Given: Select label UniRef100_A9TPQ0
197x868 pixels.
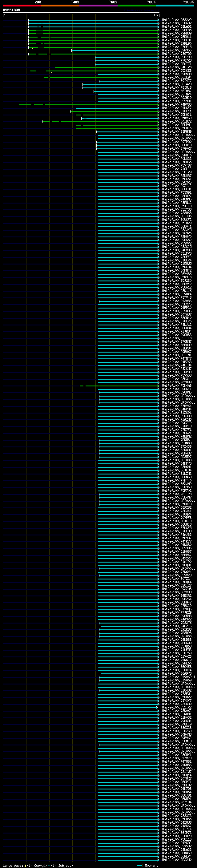Looking at the screenshot, I should 177,142.
